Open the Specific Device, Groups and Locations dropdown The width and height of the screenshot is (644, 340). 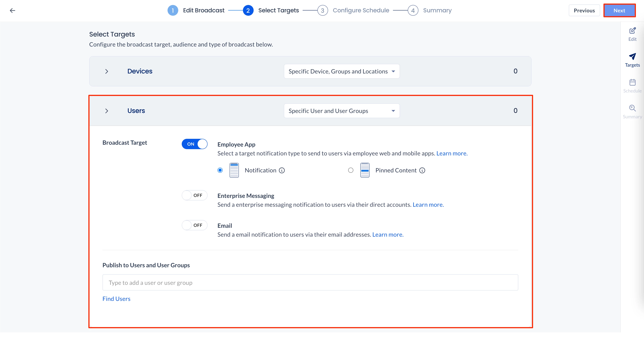coord(342,71)
